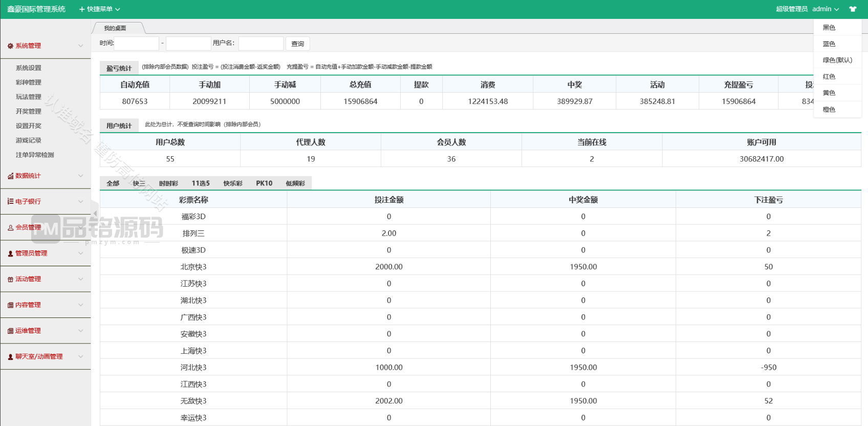
Task: Choose the 黑色 theme color option
Action: click(838, 28)
